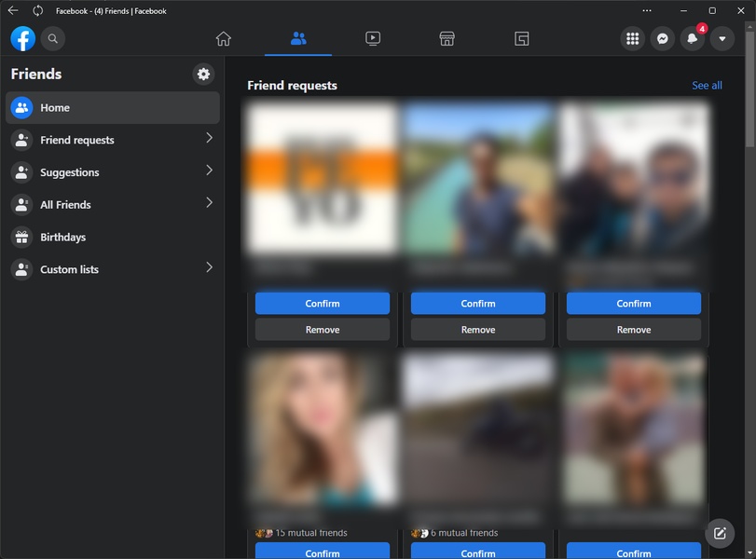
Task: Open the notifications bell icon
Action: pos(692,38)
